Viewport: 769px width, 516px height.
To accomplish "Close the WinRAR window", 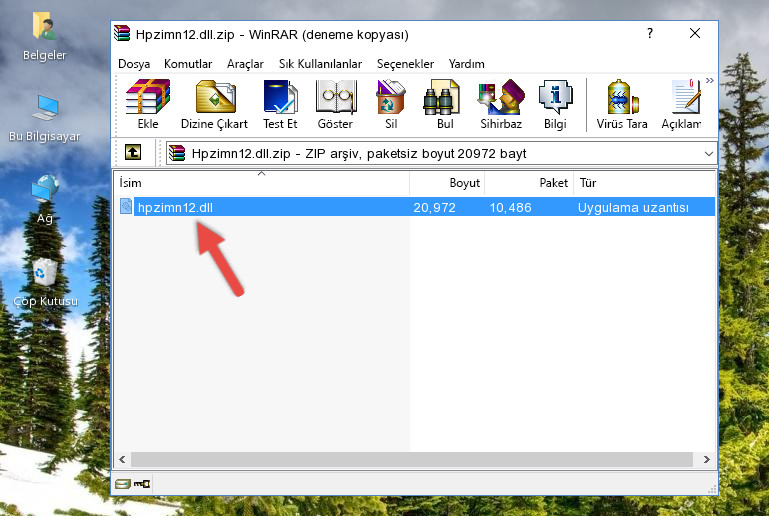I will click(694, 33).
